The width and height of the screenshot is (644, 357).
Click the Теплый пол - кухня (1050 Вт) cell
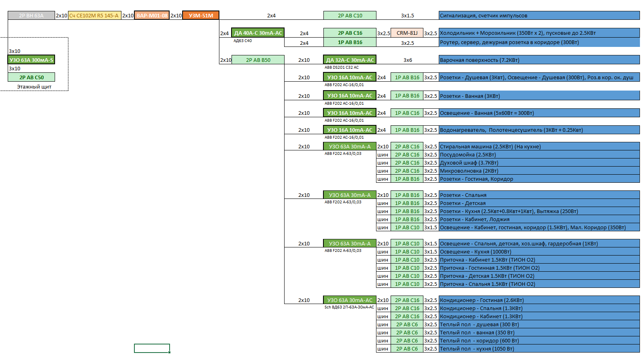tap(539, 349)
